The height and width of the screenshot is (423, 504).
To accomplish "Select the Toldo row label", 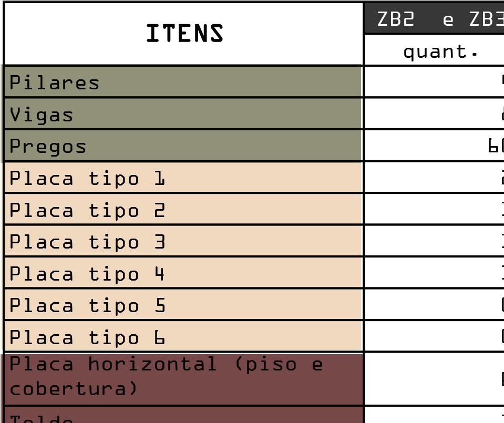I will [183, 415].
